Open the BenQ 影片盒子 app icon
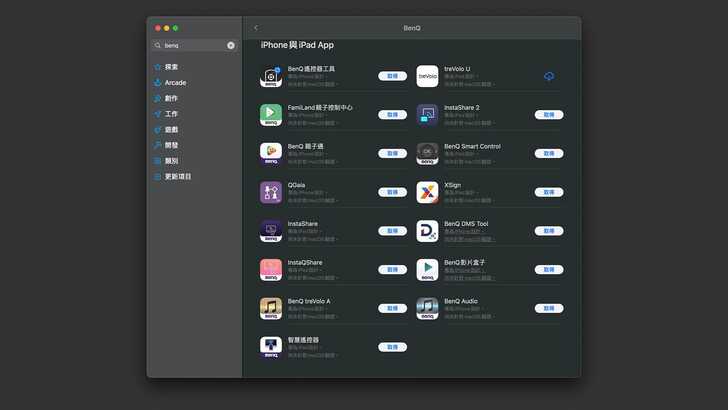This screenshot has height=410, width=728. coord(427,269)
